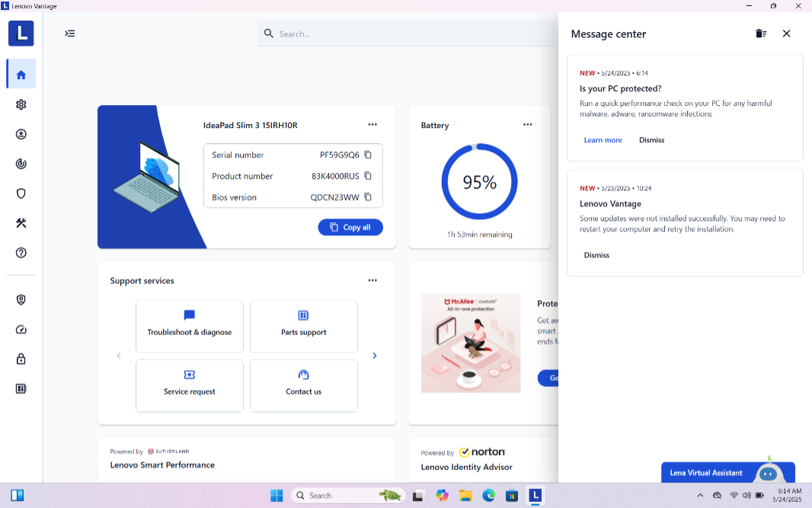
Task: Click 'Lenovo Smart Performance' heading
Action: (x=162, y=465)
